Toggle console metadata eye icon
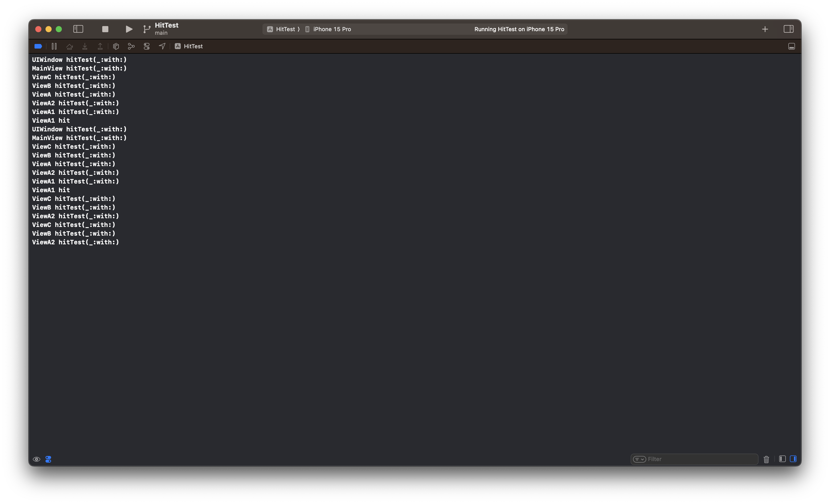Screen dimensions: 830x504 [36, 459]
